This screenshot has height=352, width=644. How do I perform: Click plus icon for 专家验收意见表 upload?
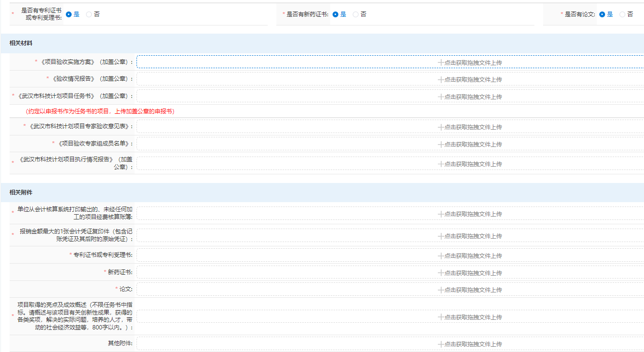[441, 127]
